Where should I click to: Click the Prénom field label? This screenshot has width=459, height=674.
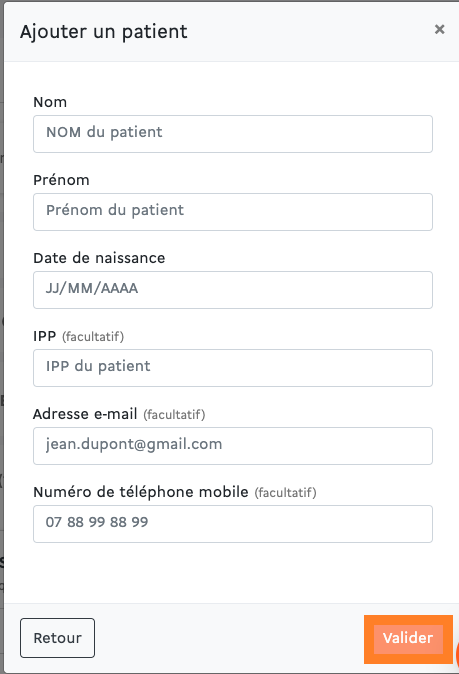click(61, 180)
